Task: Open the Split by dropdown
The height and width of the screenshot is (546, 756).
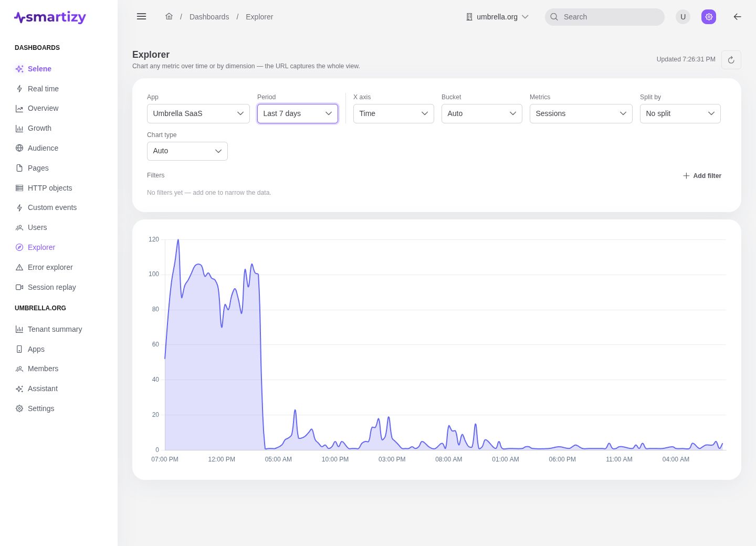Action: point(680,113)
